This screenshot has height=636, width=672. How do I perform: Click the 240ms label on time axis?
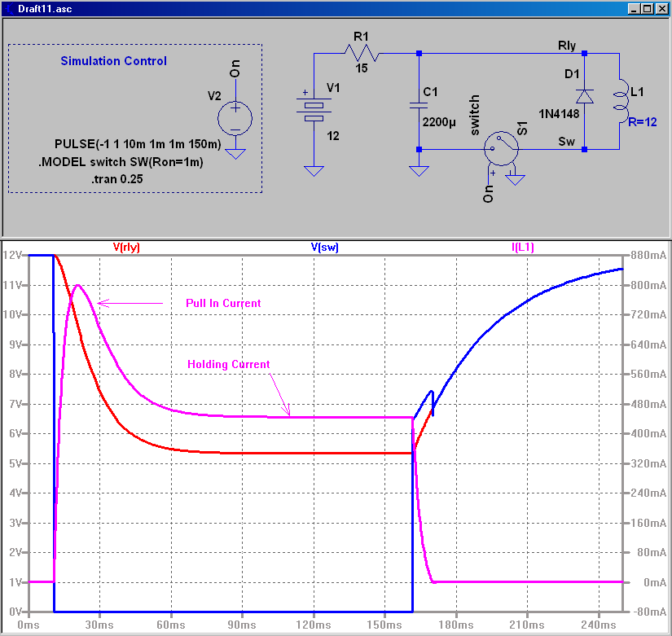(599, 625)
